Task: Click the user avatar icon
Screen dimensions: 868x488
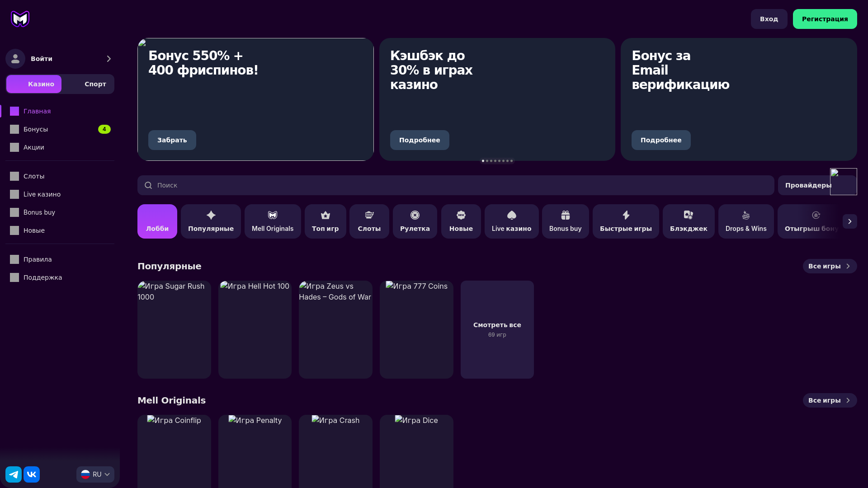Action: click(x=15, y=59)
